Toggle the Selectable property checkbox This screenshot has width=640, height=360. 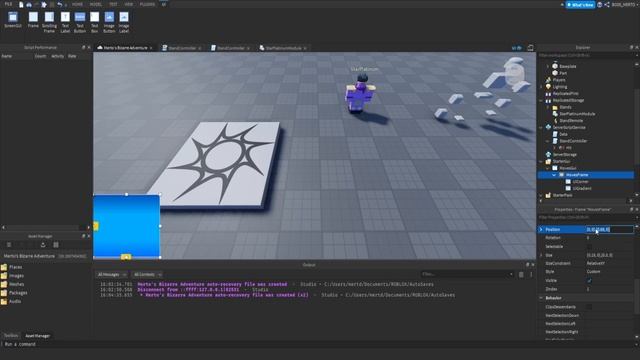click(x=589, y=246)
